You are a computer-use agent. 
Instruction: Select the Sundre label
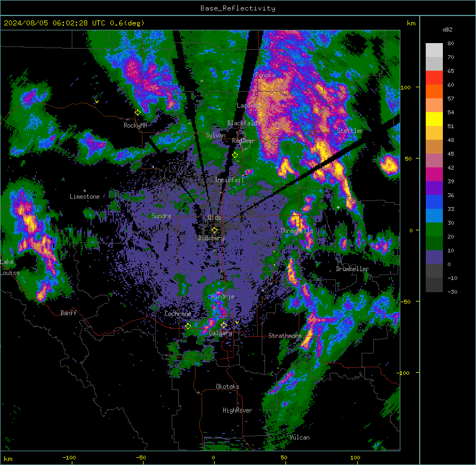click(x=161, y=216)
